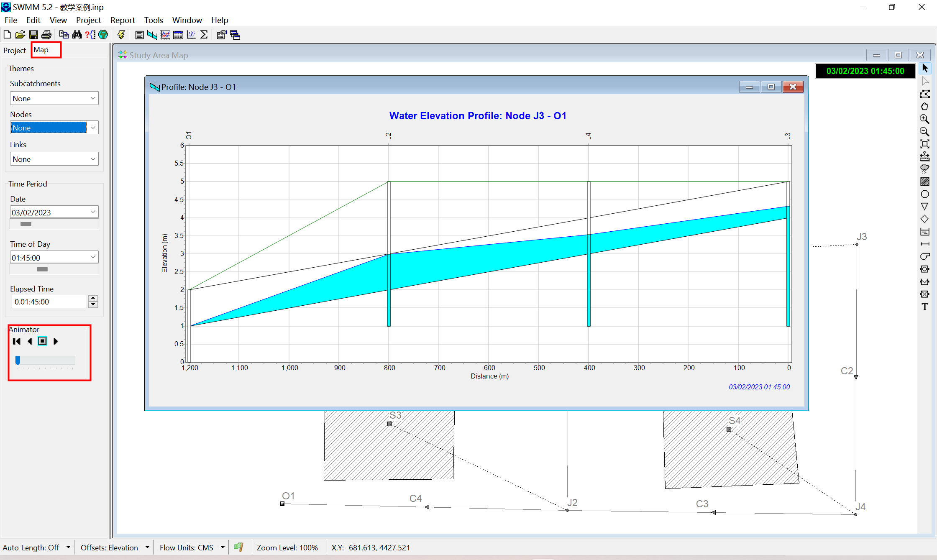Select the rain gage tool in map toolbar
Viewport: 937px width, 560px height.
925,169
